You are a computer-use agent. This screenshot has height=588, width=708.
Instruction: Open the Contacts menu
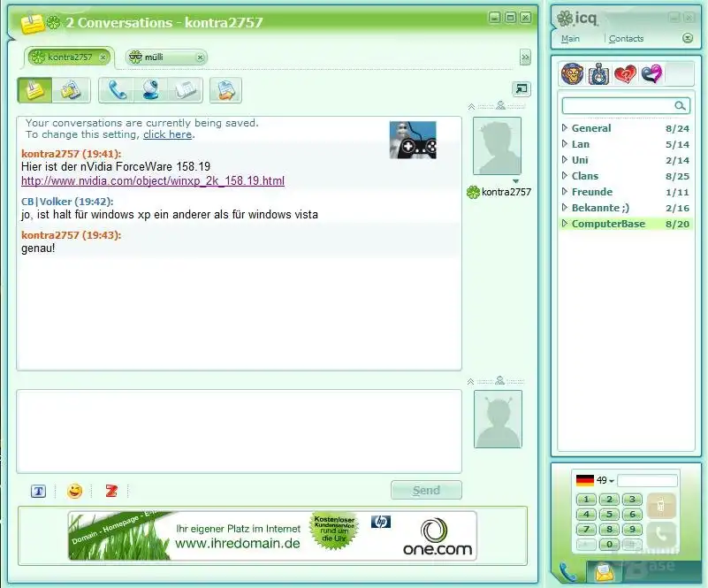coord(626,39)
